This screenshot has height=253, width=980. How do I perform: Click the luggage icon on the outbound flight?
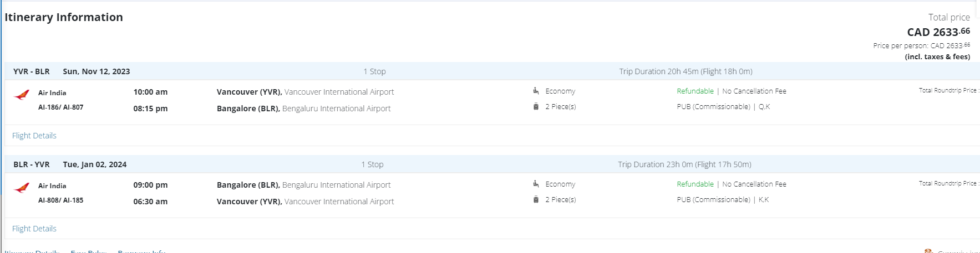[x=536, y=107]
